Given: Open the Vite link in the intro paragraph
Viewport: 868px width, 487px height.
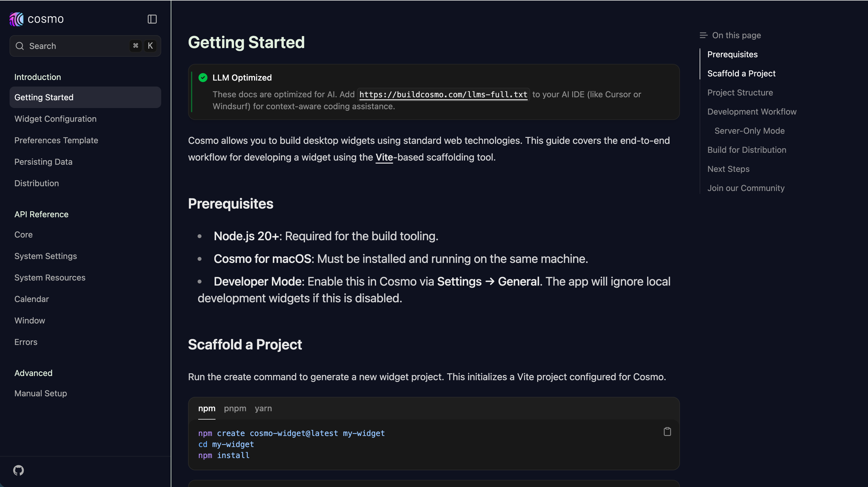Looking at the screenshot, I should (384, 157).
